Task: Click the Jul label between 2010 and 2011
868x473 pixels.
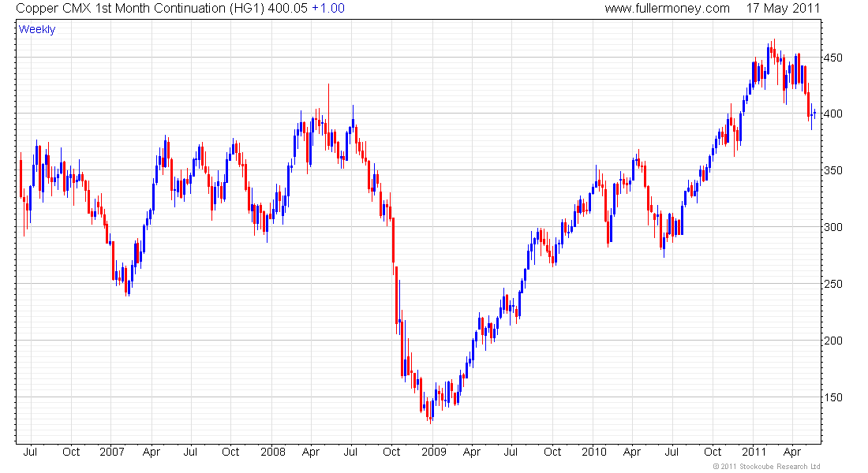Action: [x=672, y=452]
